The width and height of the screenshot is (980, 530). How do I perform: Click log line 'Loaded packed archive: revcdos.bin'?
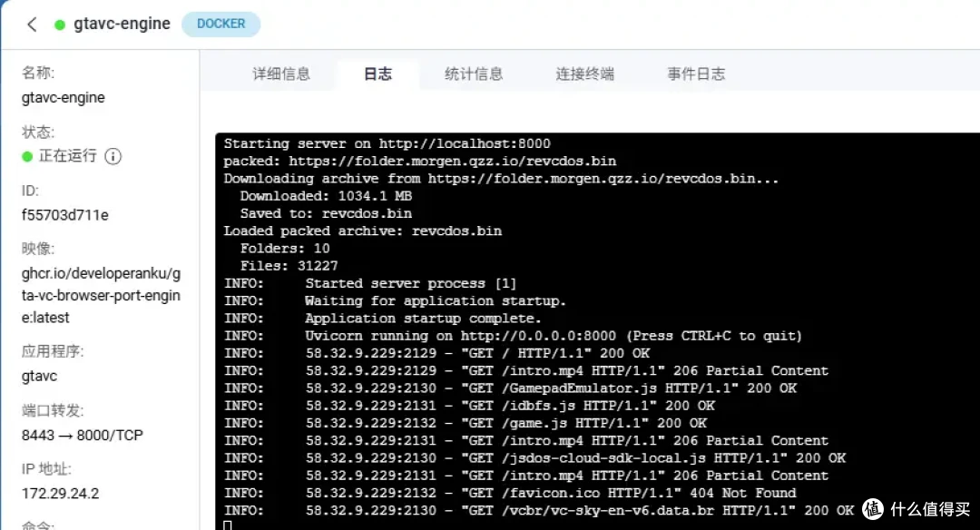pos(363,231)
